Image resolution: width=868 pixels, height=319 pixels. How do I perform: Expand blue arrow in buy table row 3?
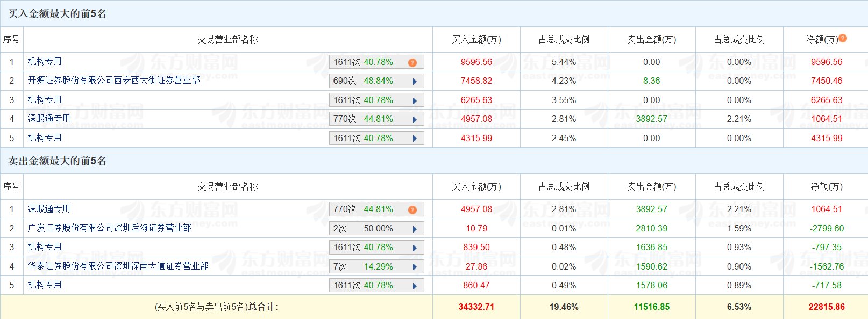click(x=415, y=101)
